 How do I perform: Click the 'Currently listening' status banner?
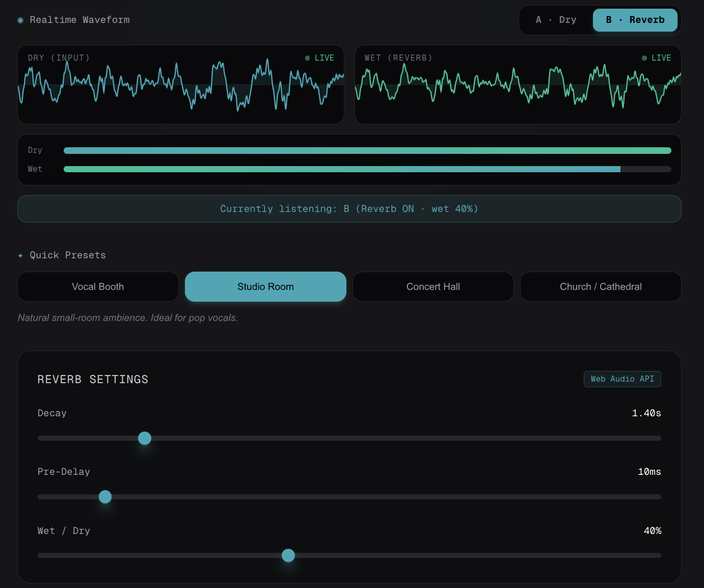point(349,209)
